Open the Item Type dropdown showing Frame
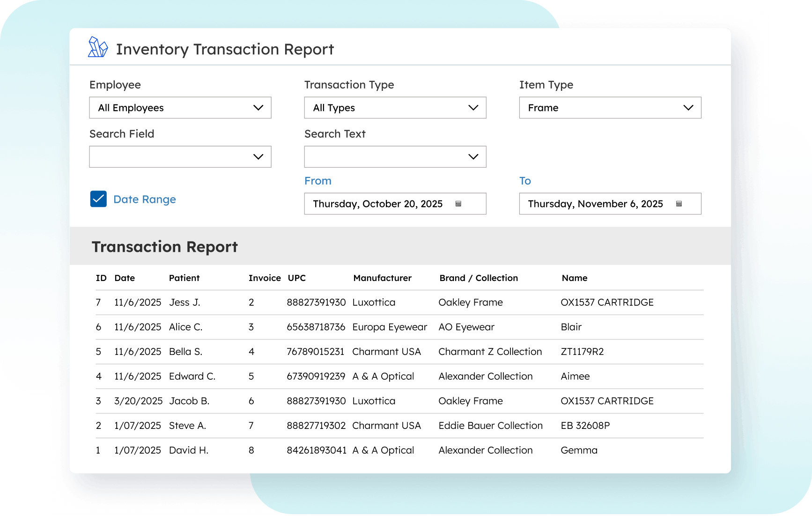The image size is (812, 516). pyautogui.click(x=610, y=108)
